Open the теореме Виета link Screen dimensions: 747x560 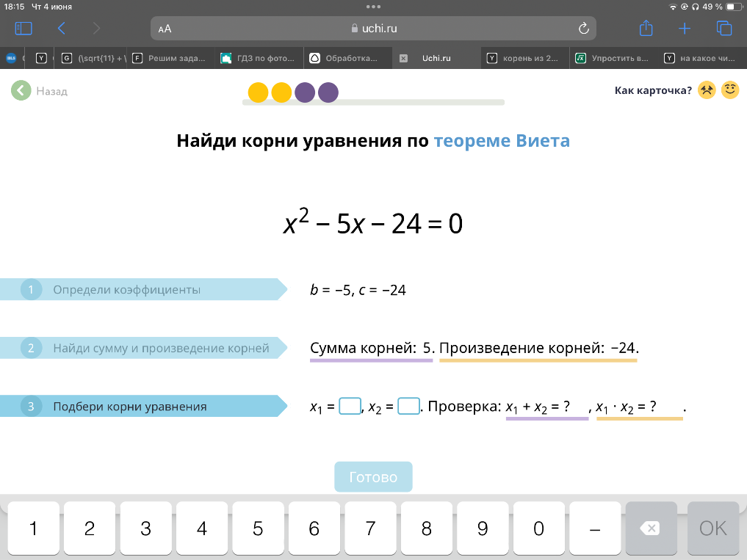[x=502, y=141]
